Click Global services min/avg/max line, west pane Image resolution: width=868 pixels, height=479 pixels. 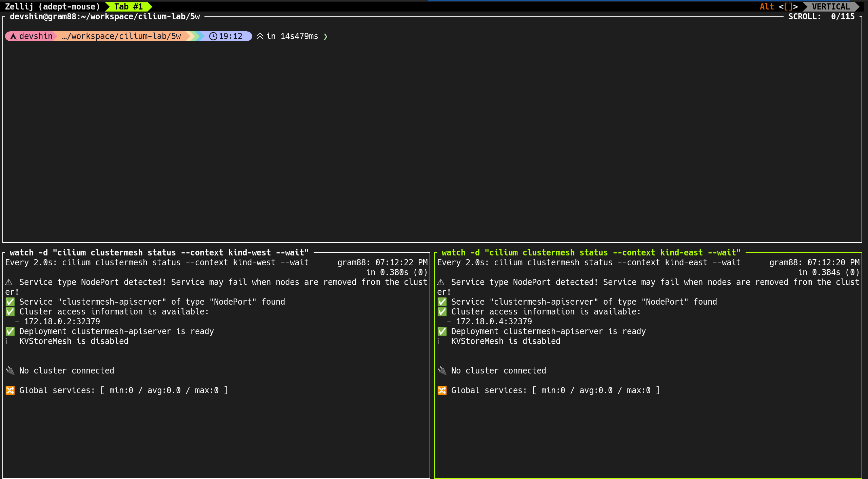pyautogui.click(x=124, y=390)
